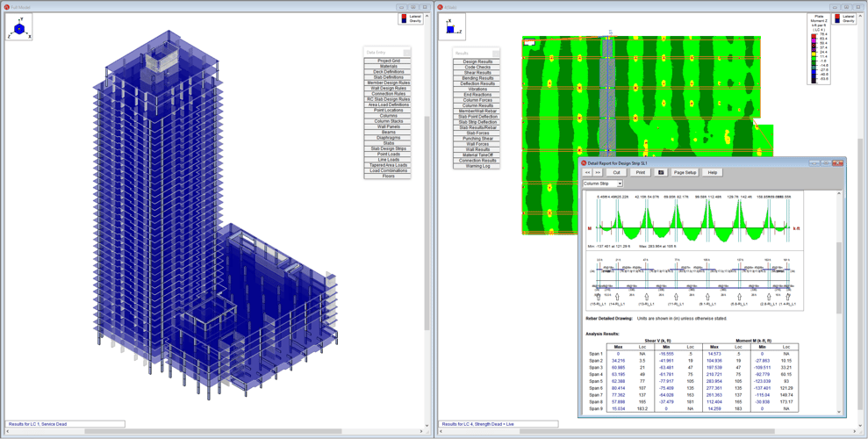
Task: Open Wall Panels in Data Entry
Action: [x=389, y=126]
